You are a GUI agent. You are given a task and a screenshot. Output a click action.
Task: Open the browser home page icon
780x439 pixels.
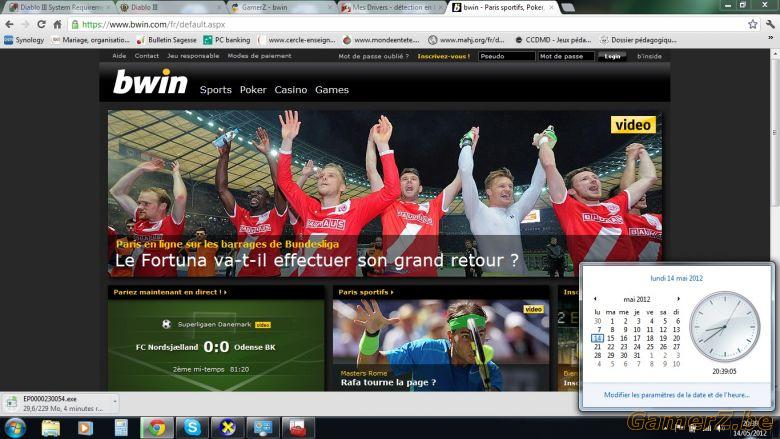pyautogui.click(x=57, y=24)
